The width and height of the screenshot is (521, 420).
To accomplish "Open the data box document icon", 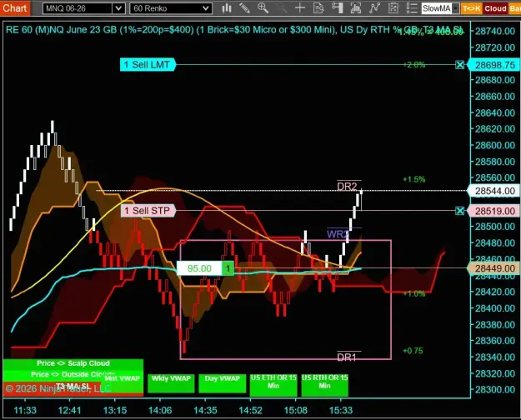I will pos(318,8).
